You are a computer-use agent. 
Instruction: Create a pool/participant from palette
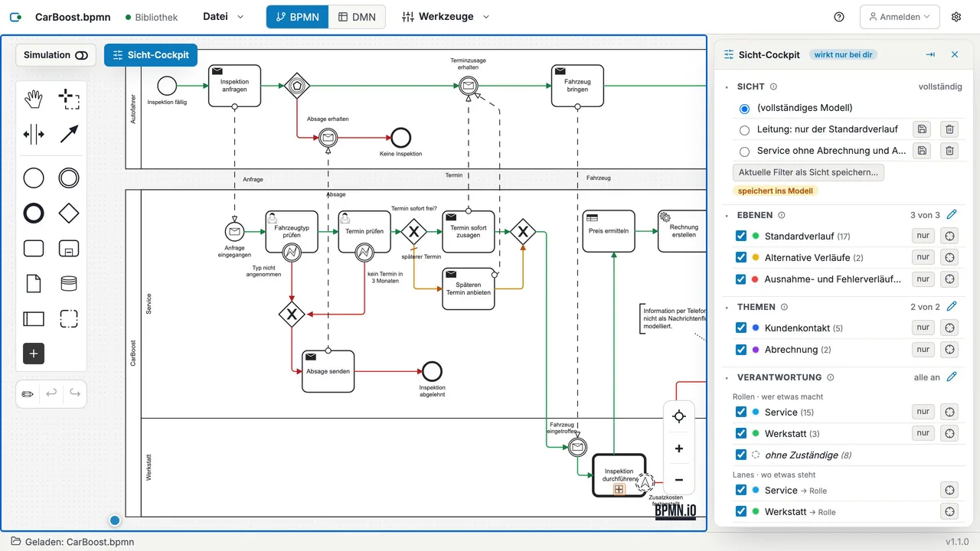[34, 318]
